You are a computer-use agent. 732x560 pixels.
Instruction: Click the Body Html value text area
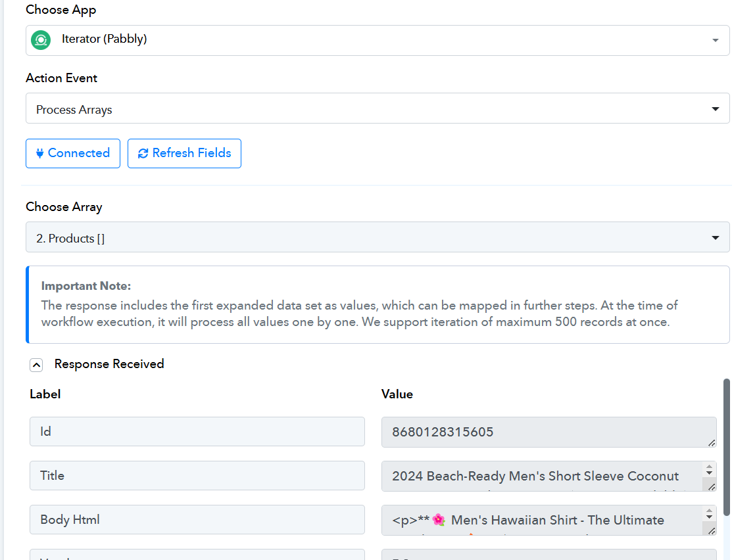coord(541,520)
